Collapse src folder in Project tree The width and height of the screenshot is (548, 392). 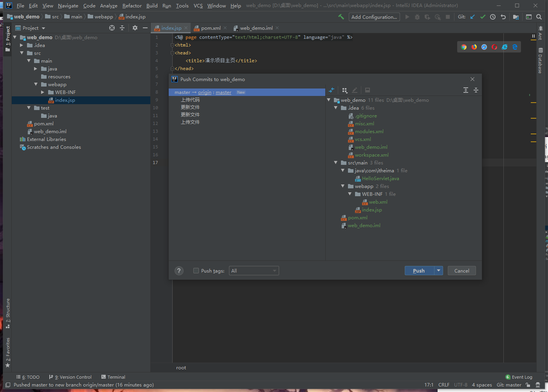point(22,53)
